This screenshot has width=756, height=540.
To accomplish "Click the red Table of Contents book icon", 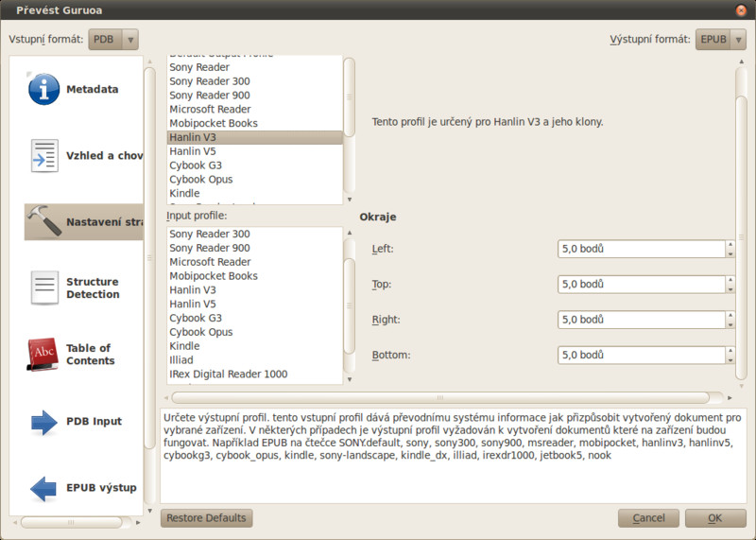I will [43, 354].
